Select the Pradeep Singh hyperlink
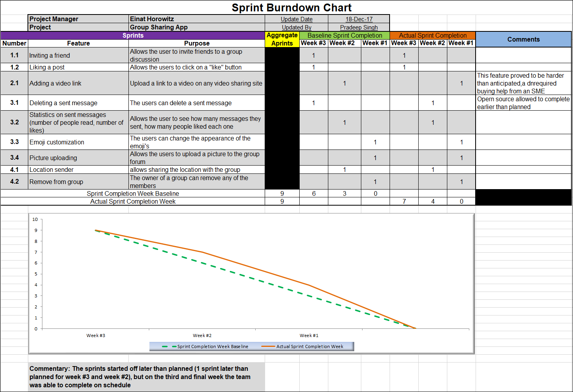This screenshot has height=392, width=573. tap(359, 27)
